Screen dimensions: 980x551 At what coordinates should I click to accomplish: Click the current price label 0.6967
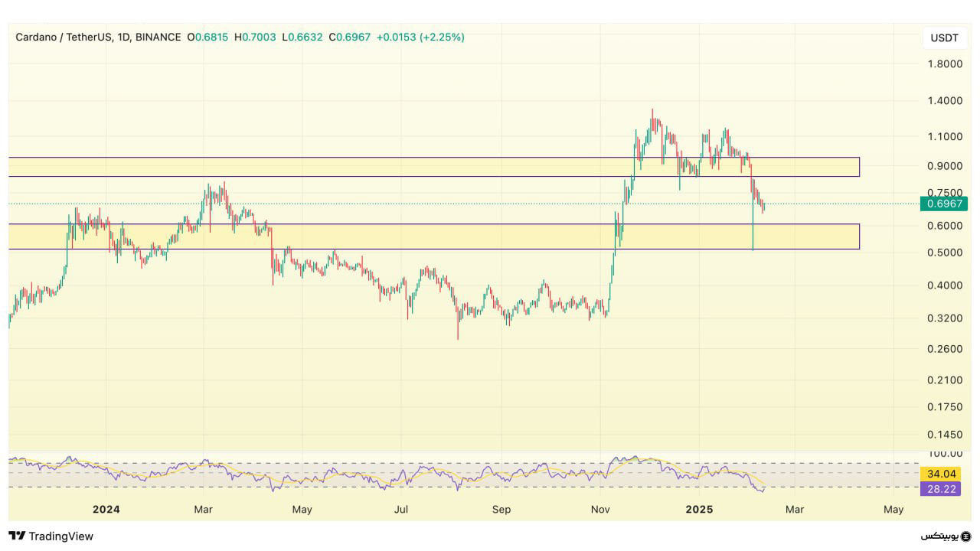pyautogui.click(x=944, y=204)
